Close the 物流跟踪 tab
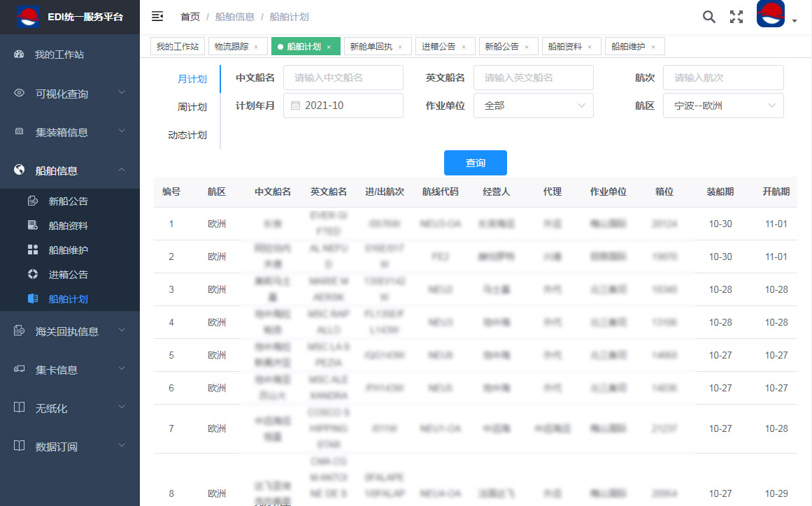Image resolution: width=812 pixels, height=506 pixels. pos(256,47)
